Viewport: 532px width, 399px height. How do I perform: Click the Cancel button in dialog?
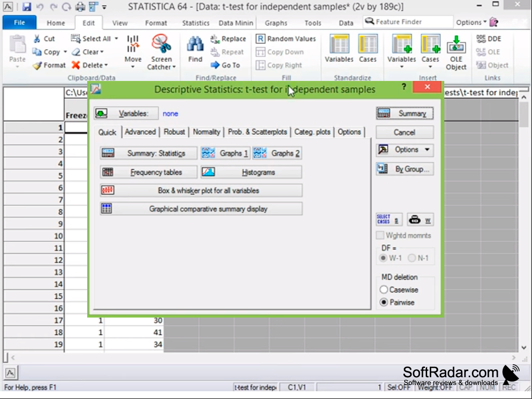click(404, 132)
